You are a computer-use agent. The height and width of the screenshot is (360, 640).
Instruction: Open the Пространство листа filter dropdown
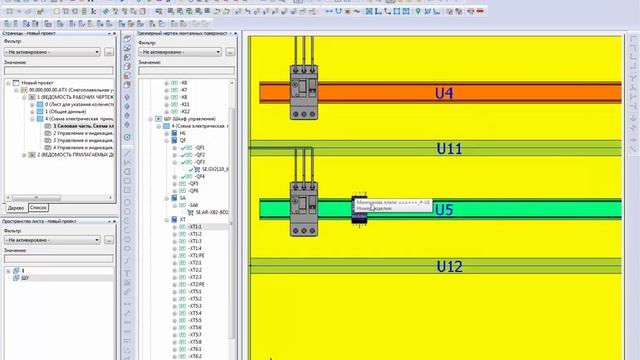[52, 240]
